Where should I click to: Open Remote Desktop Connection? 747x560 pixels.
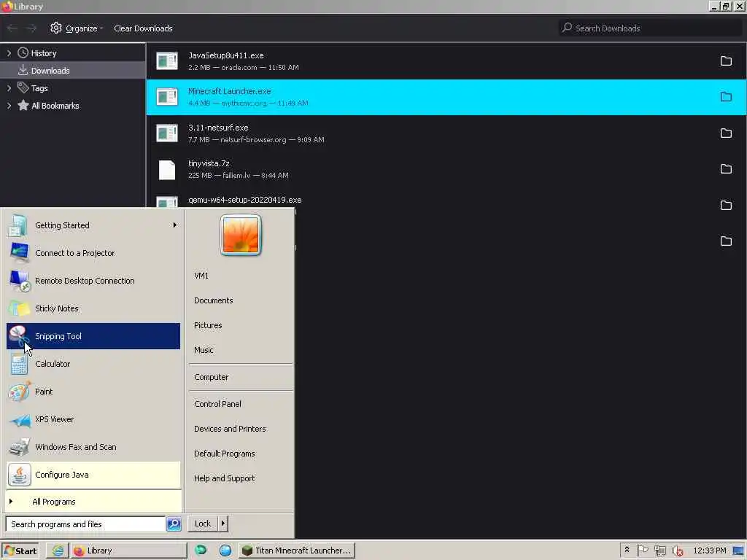pyautogui.click(x=93, y=281)
